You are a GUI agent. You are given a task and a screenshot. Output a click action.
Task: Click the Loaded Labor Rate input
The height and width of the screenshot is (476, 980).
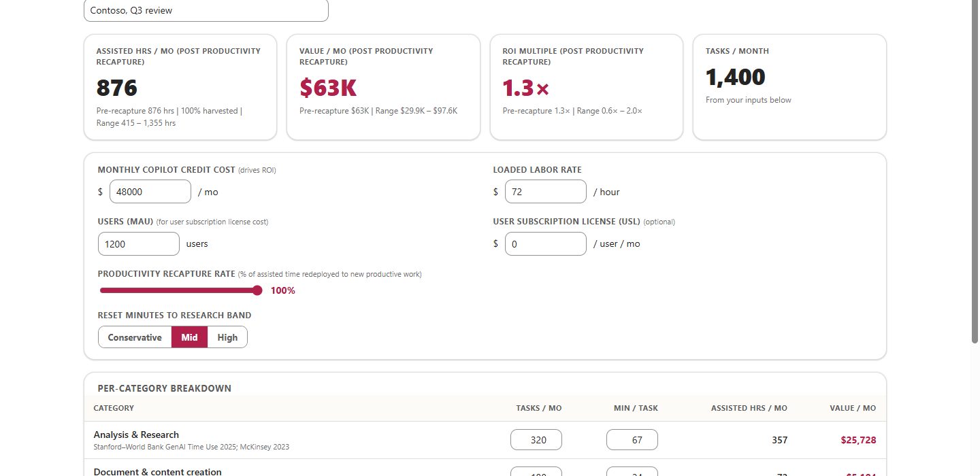(x=546, y=192)
